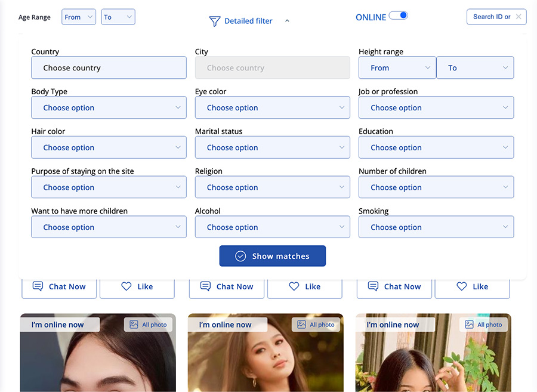This screenshot has height=392, width=537.
Task: Open Height range From dropdown
Action: point(397,68)
